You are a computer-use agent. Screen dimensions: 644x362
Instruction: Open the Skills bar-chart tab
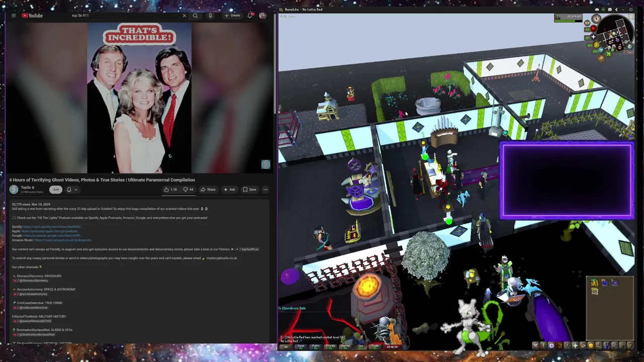click(x=543, y=345)
